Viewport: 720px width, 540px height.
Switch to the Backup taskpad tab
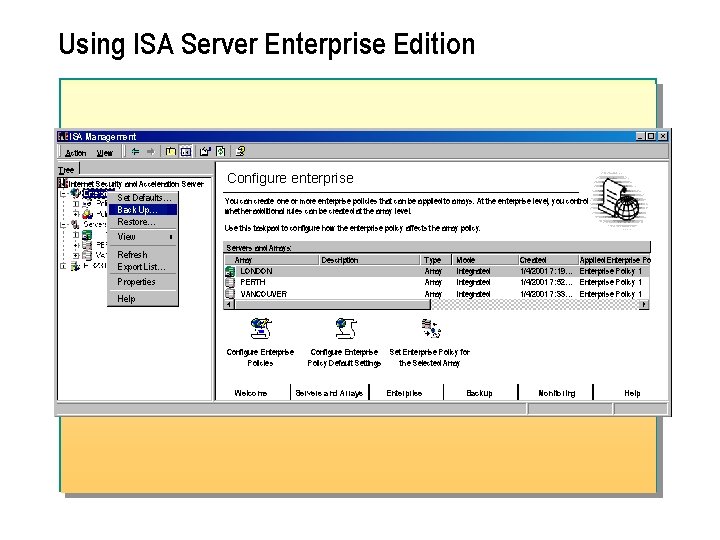(x=479, y=393)
